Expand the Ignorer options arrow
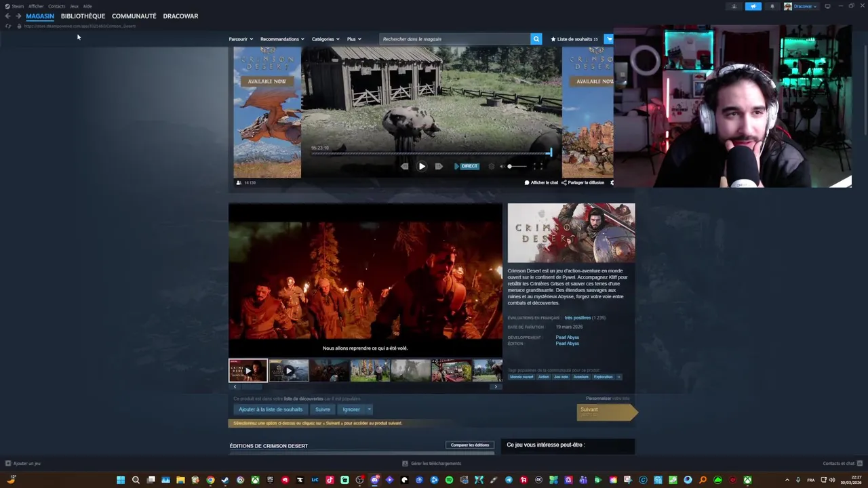Screen dimensions: 868x488 [x=369, y=409]
